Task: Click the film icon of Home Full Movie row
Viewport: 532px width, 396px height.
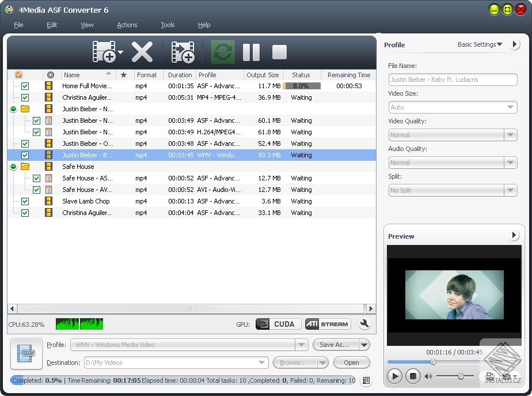Action: click(49, 86)
